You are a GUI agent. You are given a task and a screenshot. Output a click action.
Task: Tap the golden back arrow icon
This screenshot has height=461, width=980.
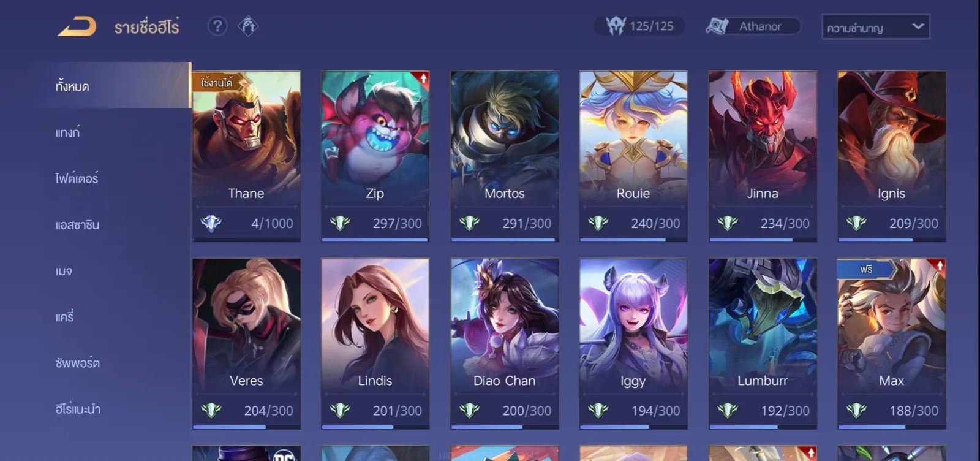77,26
